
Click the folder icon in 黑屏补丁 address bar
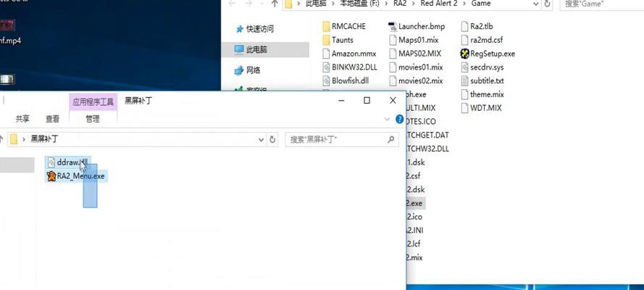click(x=14, y=139)
